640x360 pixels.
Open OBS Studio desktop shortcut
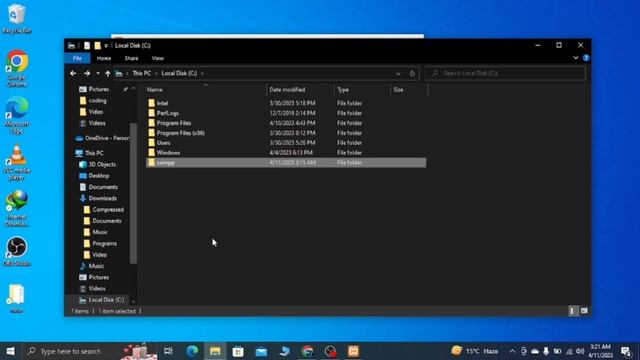(17, 252)
